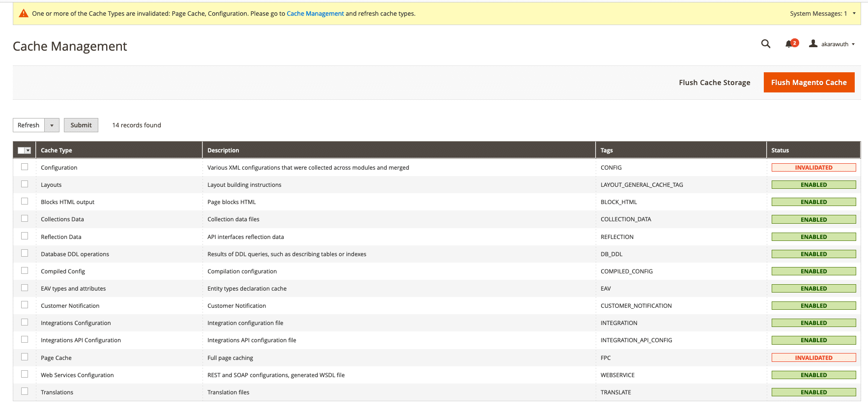This screenshot has width=868, height=415.
Task: Click the Layouts ENABLED status badge
Action: [813, 185]
